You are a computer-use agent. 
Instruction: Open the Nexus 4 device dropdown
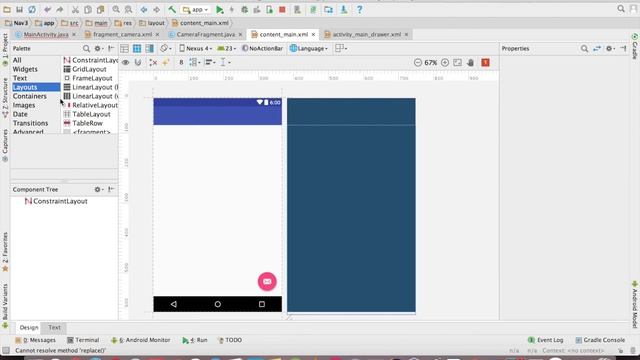click(x=196, y=49)
